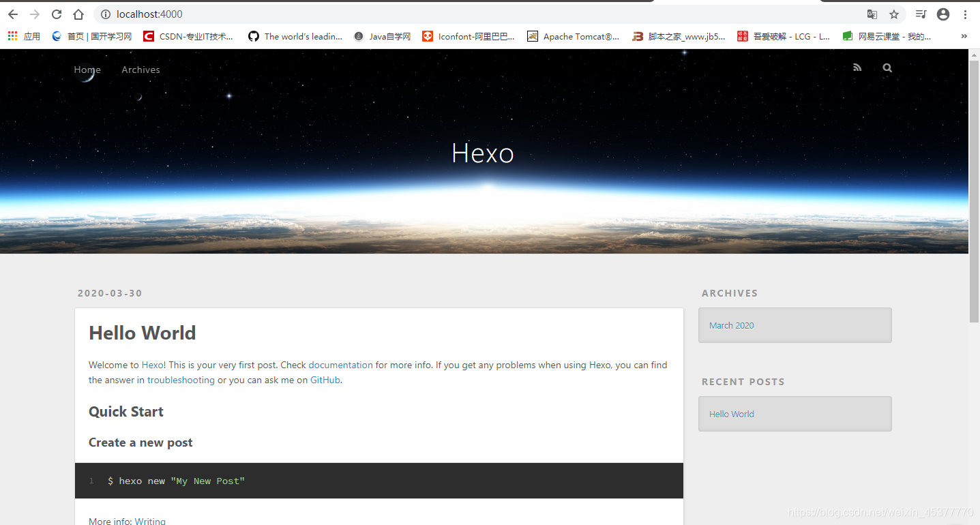Reload the page with the refresh icon
The height and width of the screenshot is (525, 980).
[x=57, y=14]
